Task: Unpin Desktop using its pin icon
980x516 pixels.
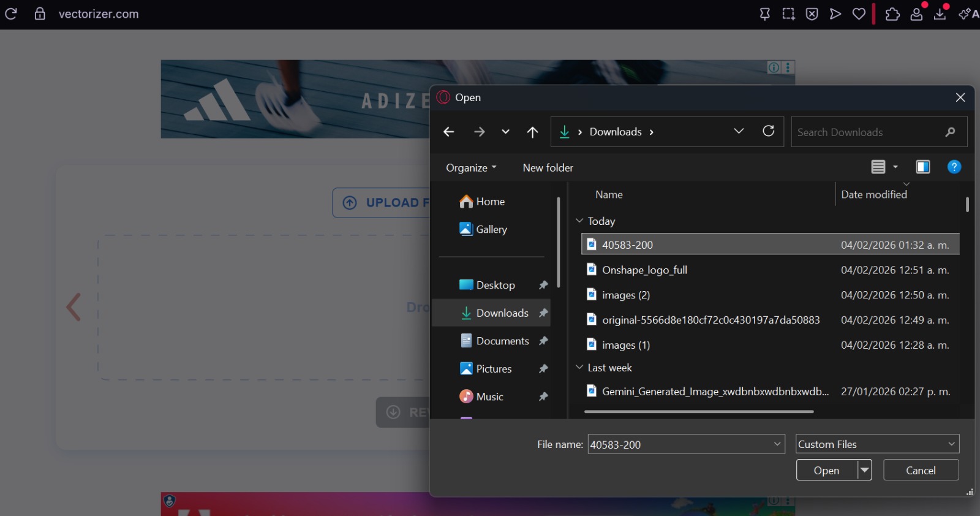Action: 543,285
